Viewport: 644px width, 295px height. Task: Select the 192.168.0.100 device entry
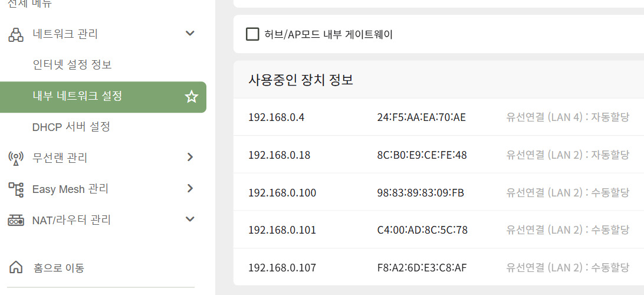[x=439, y=192]
